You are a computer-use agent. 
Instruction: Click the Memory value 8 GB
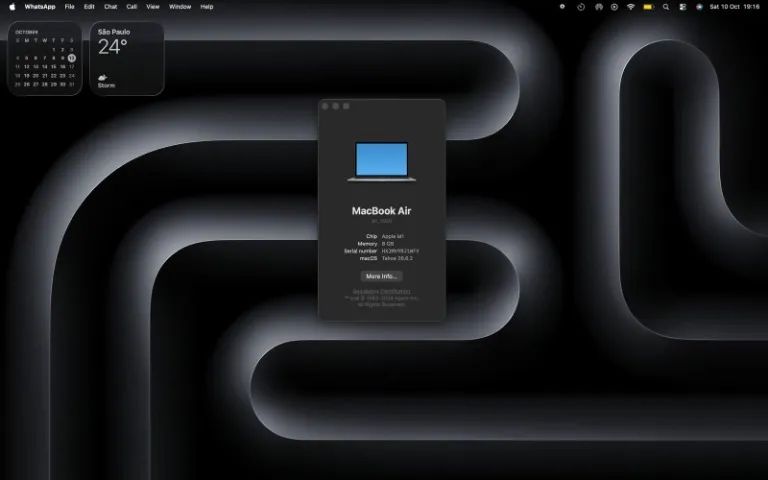point(388,243)
